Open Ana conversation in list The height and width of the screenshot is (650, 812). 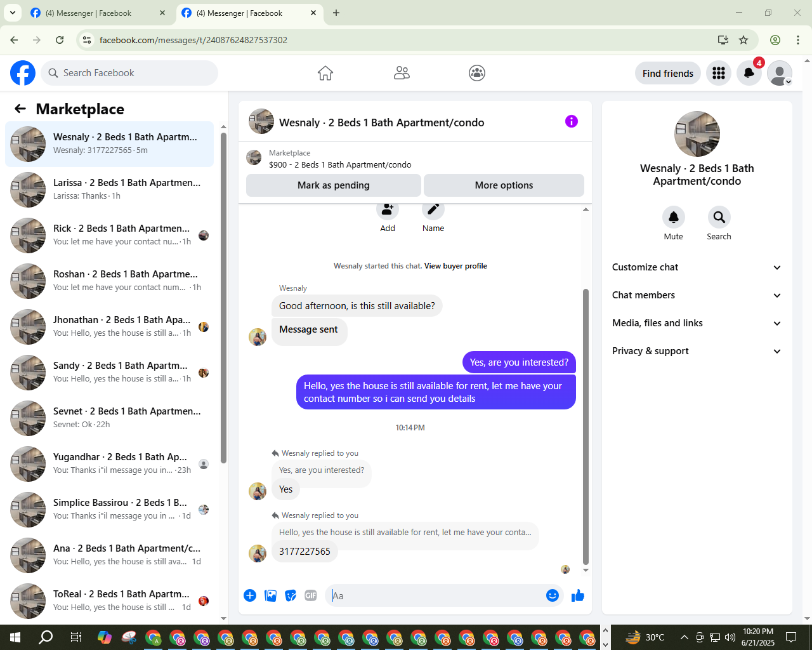(x=110, y=555)
